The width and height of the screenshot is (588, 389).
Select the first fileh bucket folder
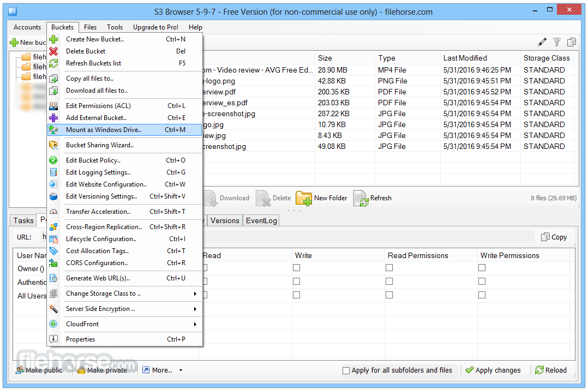33,57
